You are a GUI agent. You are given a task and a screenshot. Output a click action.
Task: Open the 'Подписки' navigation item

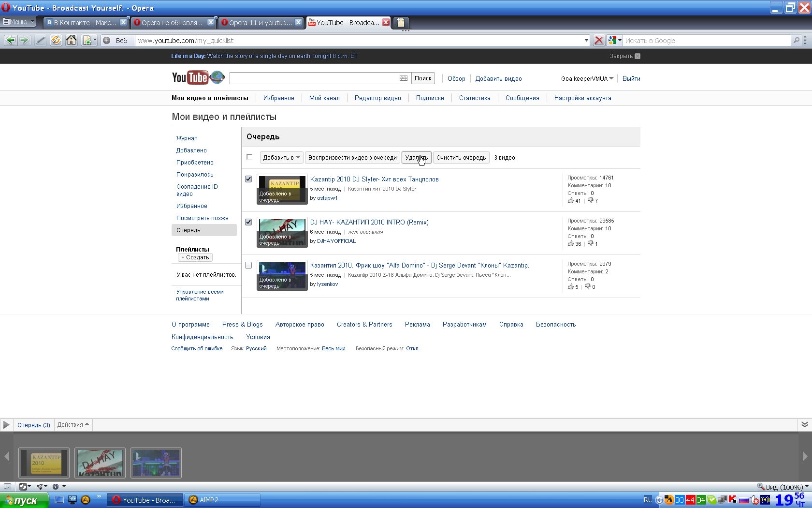click(430, 98)
